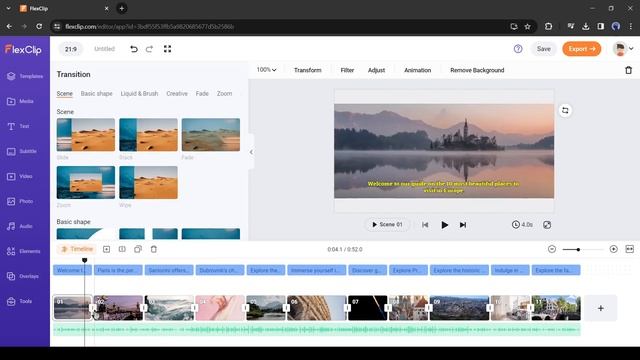Open the Animation options
The height and width of the screenshot is (360, 640).
[418, 70]
